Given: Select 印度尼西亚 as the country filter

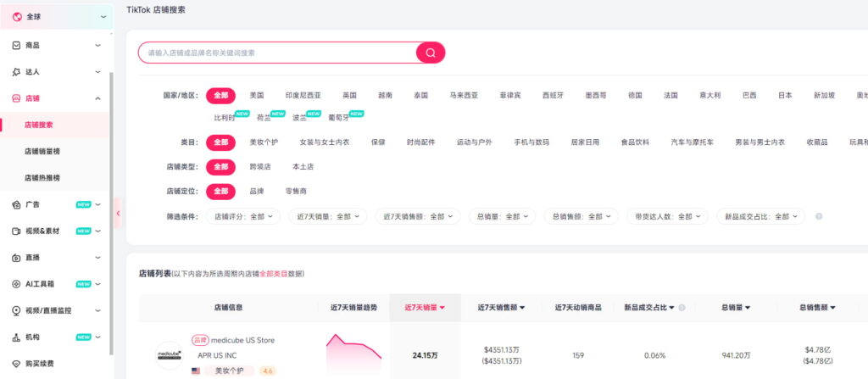Looking at the screenshot, I should [x=303, y=95].
